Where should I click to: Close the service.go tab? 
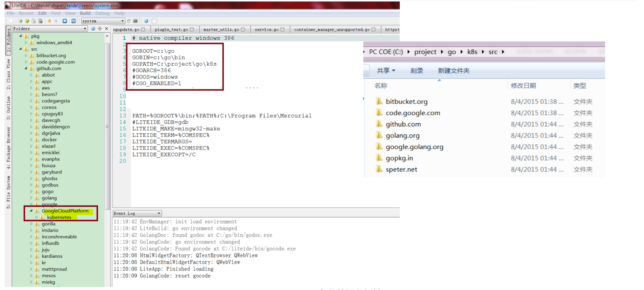[282, 29]
